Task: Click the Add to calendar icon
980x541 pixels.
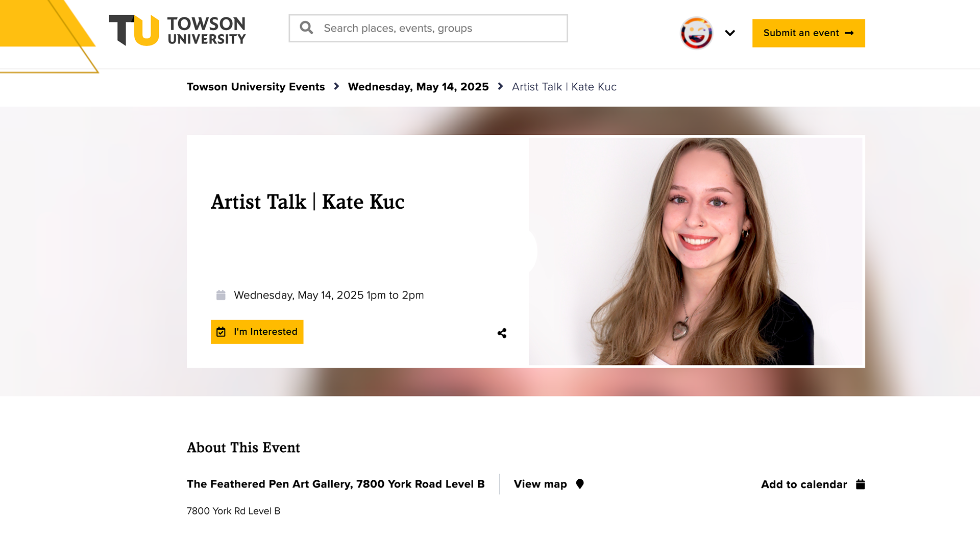Action: click(860, 484)
